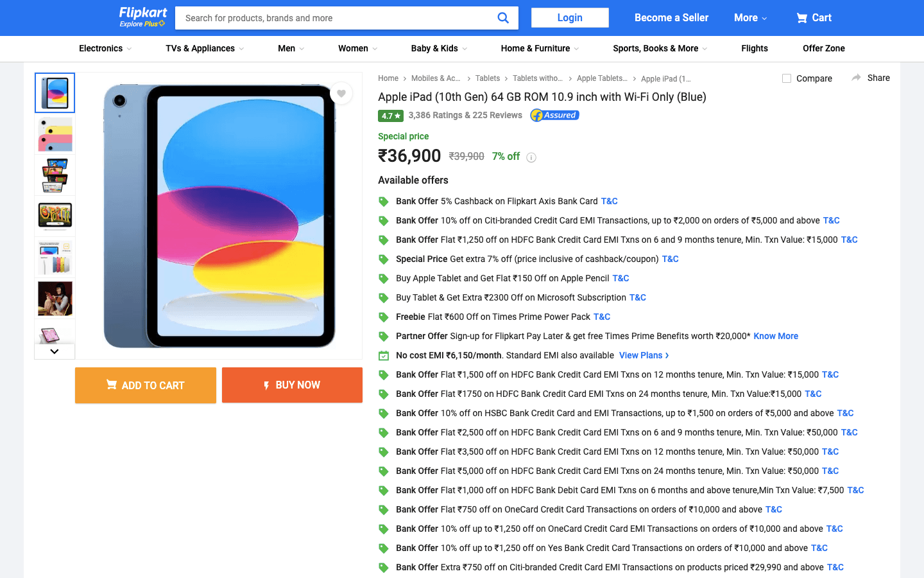Click Tablets witho… breadcrumb
Screen dimensions: 924x578
click(538, 78)
